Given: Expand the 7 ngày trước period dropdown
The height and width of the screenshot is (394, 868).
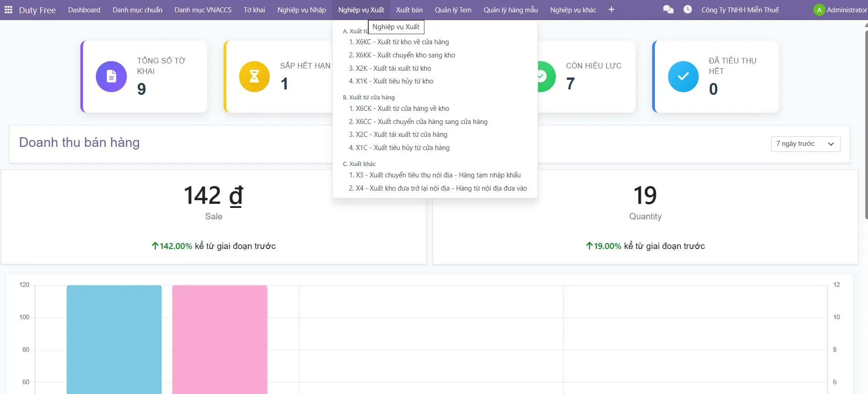Looking at the screenshot, I should 805,144.
